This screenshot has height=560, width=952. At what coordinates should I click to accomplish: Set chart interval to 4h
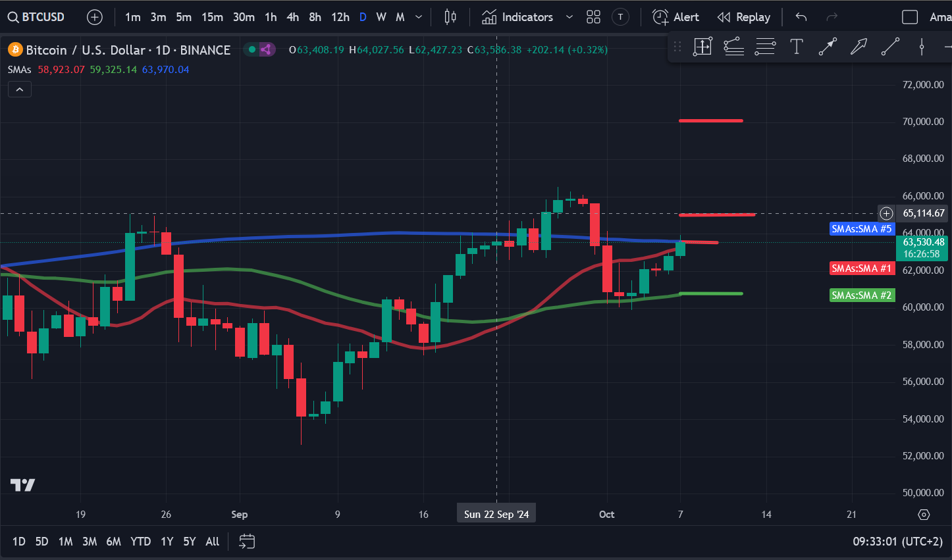293,17
